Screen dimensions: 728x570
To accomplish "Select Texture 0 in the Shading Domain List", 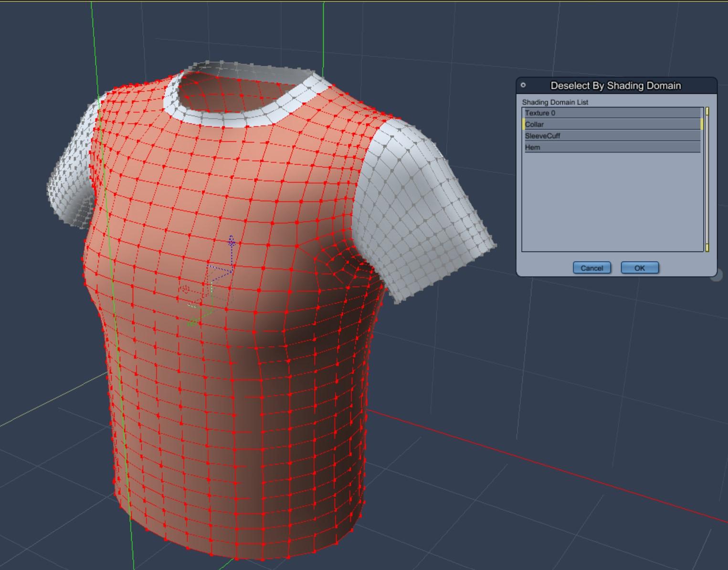I will click(x=612, y=113).
